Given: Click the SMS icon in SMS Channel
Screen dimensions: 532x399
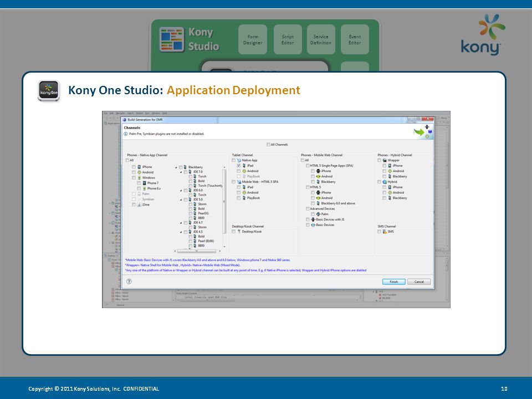Looking at the screenshot, I should pos(385,232).
